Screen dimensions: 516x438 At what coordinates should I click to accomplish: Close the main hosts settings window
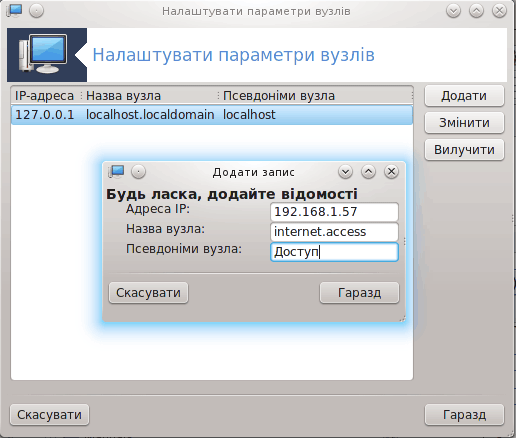pos(499,11)
